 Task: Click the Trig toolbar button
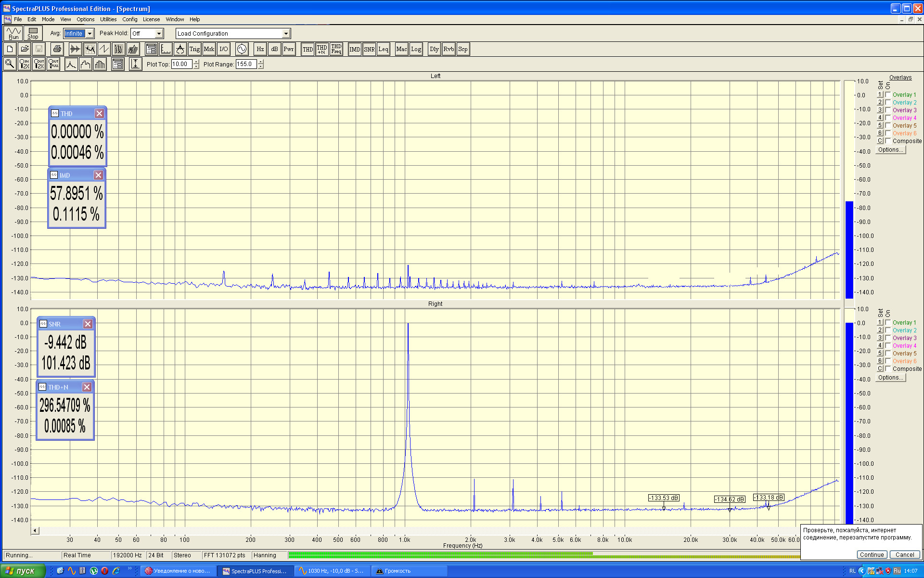tap(194, 49)
